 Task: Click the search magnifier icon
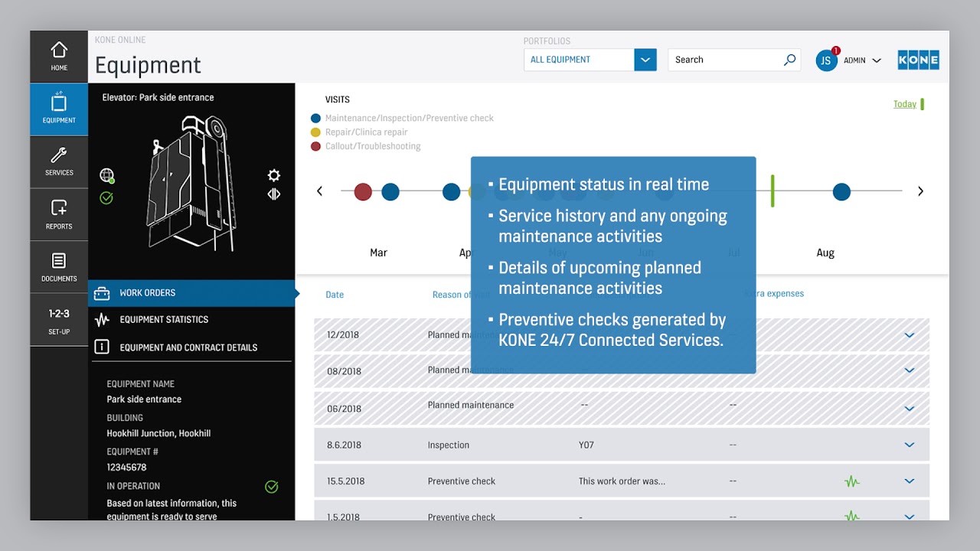coord(789,60)
